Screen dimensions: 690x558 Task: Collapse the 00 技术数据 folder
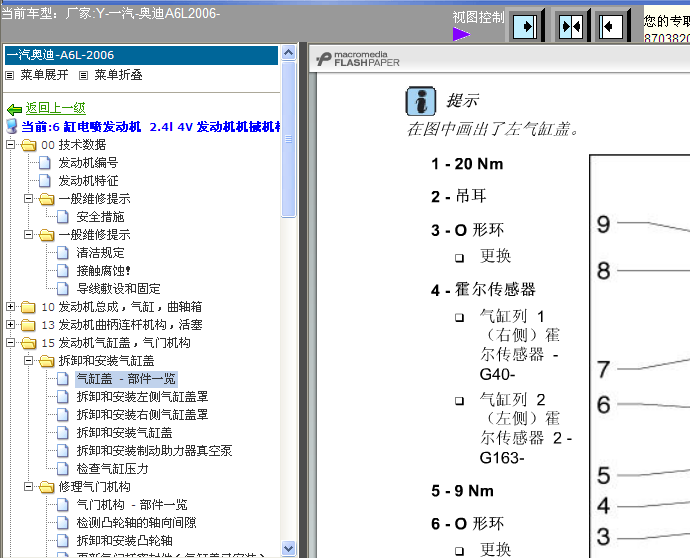point(11,144)
